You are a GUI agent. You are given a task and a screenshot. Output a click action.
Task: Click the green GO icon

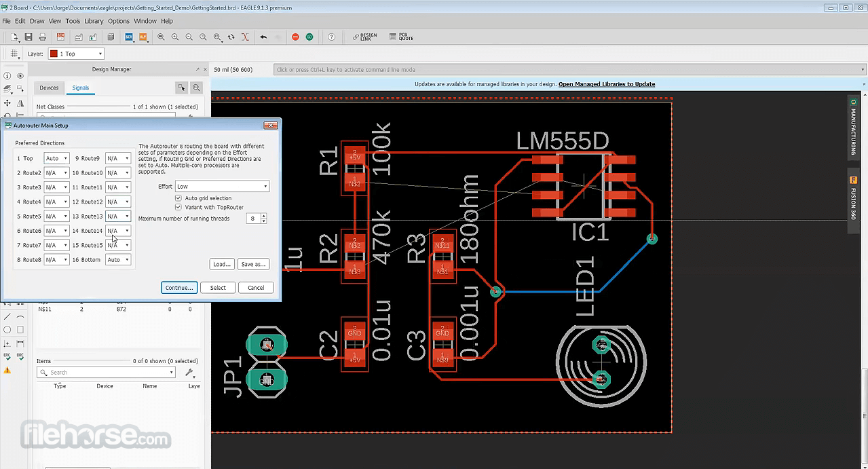click(309, 37)
